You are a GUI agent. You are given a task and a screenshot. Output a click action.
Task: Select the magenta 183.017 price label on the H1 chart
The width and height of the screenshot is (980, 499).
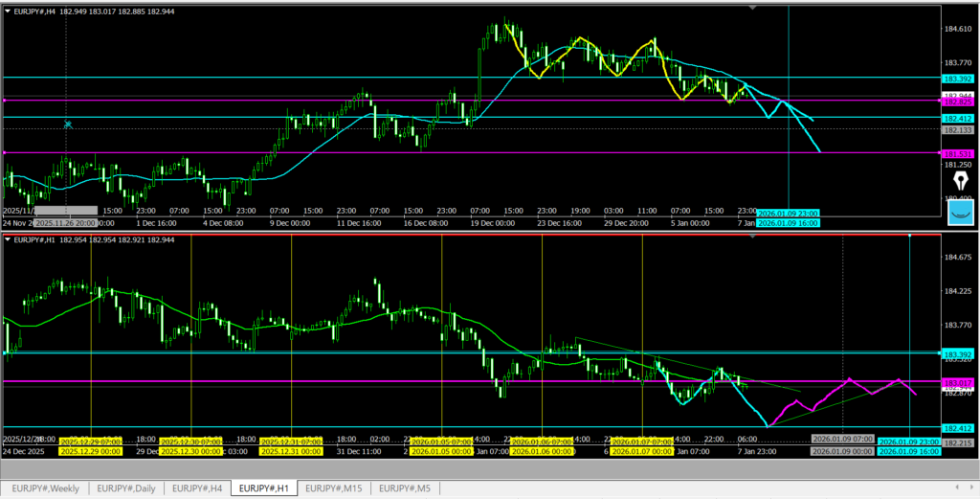(x=959, y=382)
